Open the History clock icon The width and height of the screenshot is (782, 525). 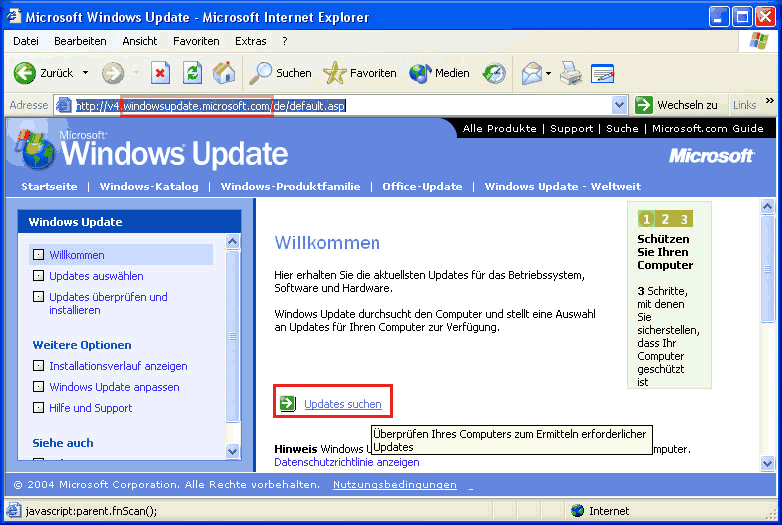pos(494,73)
